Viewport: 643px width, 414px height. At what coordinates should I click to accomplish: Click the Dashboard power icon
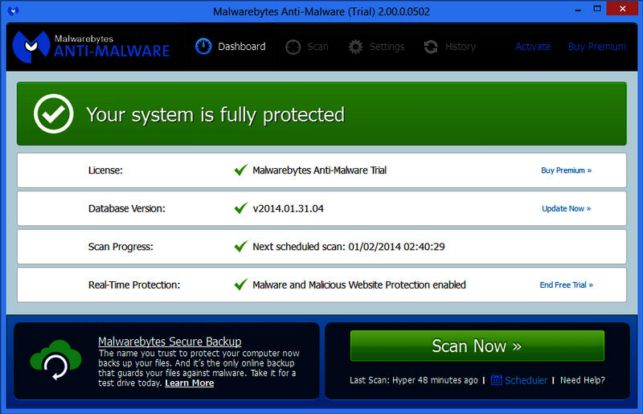[x=203, y=46]
